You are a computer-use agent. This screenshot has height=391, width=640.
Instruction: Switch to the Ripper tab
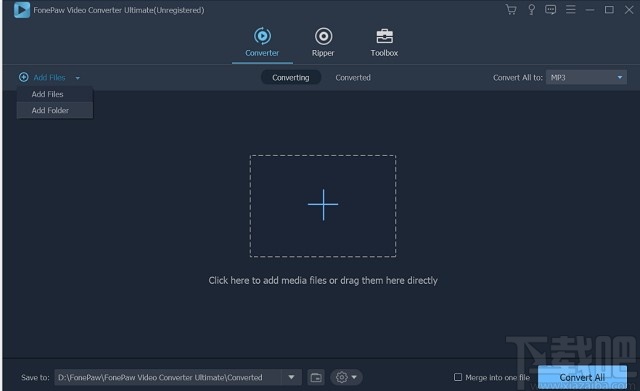[323, 42]
